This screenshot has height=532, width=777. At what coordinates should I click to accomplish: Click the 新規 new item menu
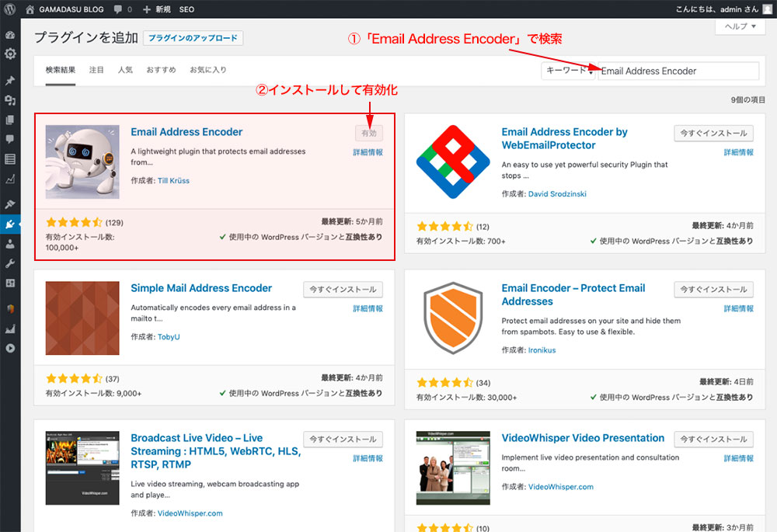pos(157,9)
